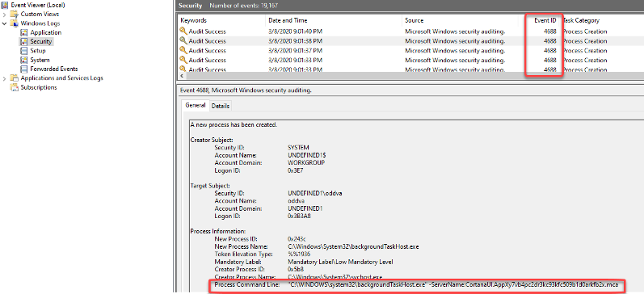Click the Source cell of the 9:01:38 PM event
Image resolution: width=644 pixels, height=294 pixels.
click(455, 40)
